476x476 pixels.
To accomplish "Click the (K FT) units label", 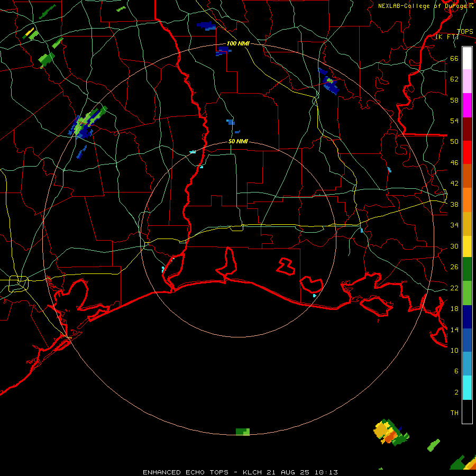I will click(x=447, y=37).
